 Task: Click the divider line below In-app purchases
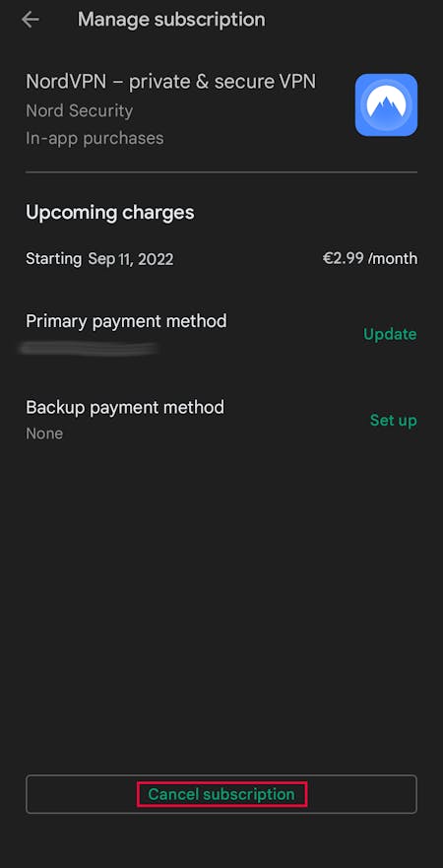click(221, 172)
